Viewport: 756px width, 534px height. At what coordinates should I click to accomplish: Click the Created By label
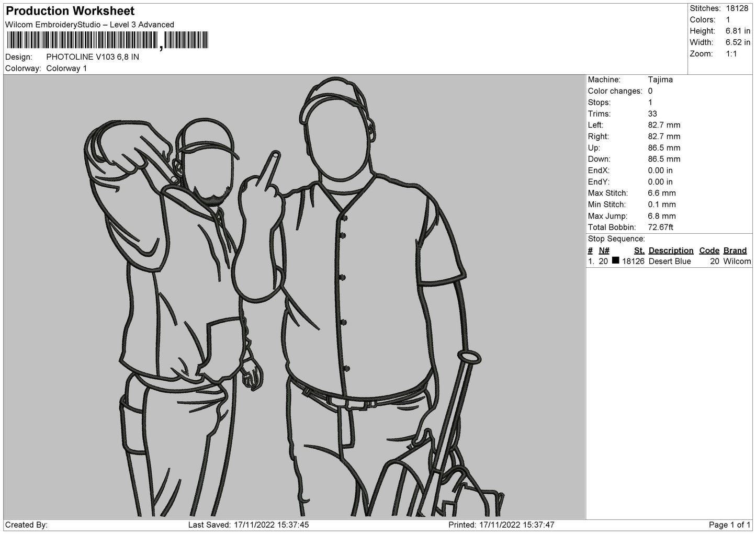(x=26, y=525)
